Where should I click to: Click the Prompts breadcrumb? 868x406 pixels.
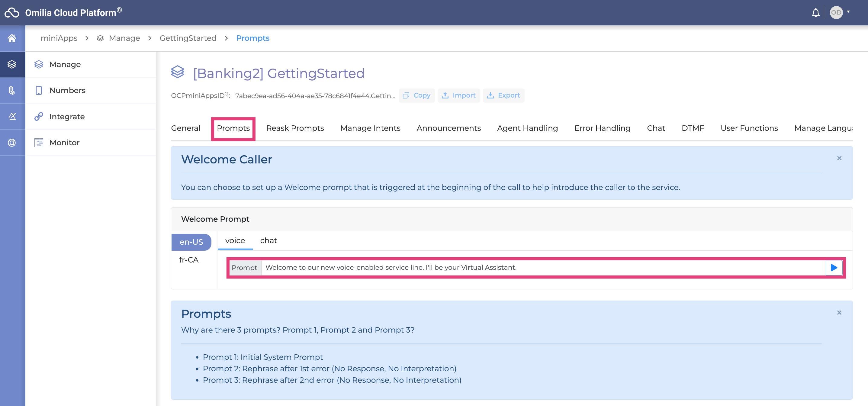(253, 38)
